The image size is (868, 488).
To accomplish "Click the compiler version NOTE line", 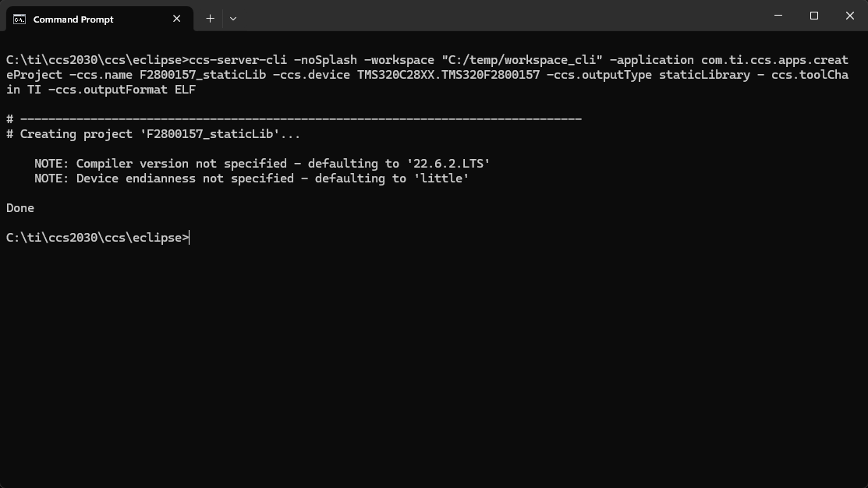I will pyautogui.click(x=262, y=164).
